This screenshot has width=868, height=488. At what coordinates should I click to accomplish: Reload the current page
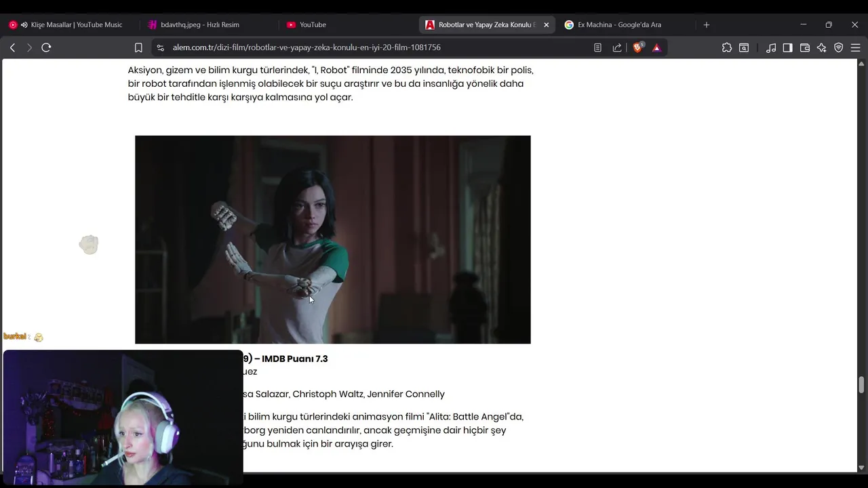(x=46, y=47)
